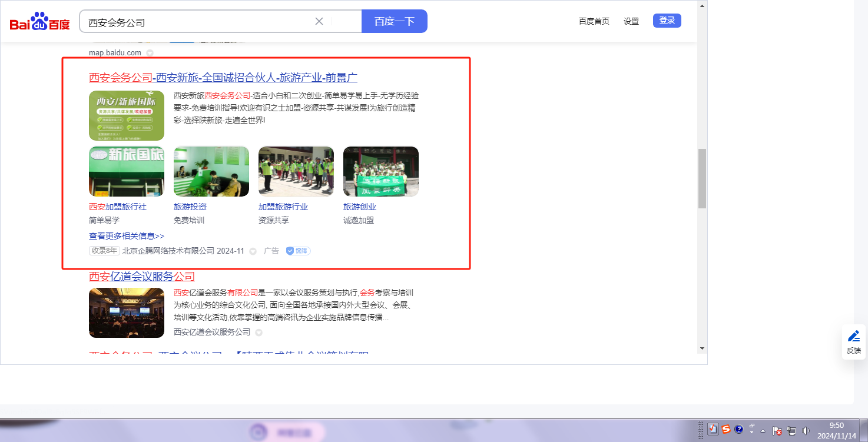This screenshot has width=868, height=442.
Task: Open the 西安亿道会议服务公司 result title
Action: point(142,276)
